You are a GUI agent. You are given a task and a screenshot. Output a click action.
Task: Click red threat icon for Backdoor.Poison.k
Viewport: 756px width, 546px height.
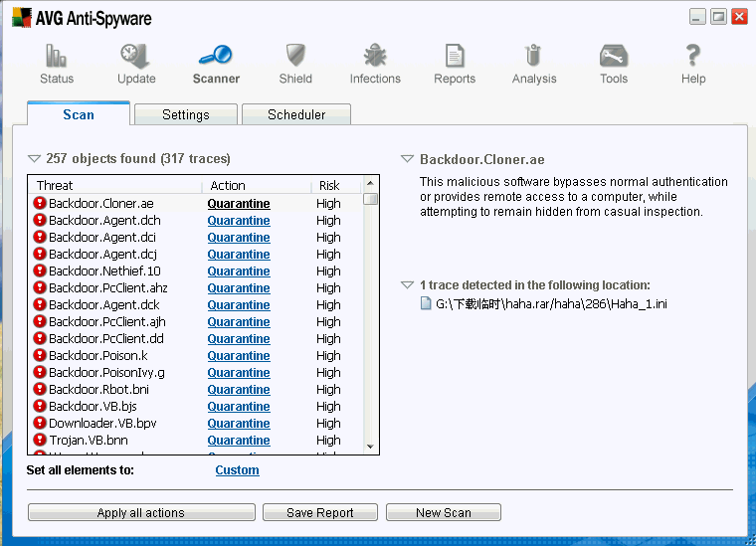[x=40, y=355]
